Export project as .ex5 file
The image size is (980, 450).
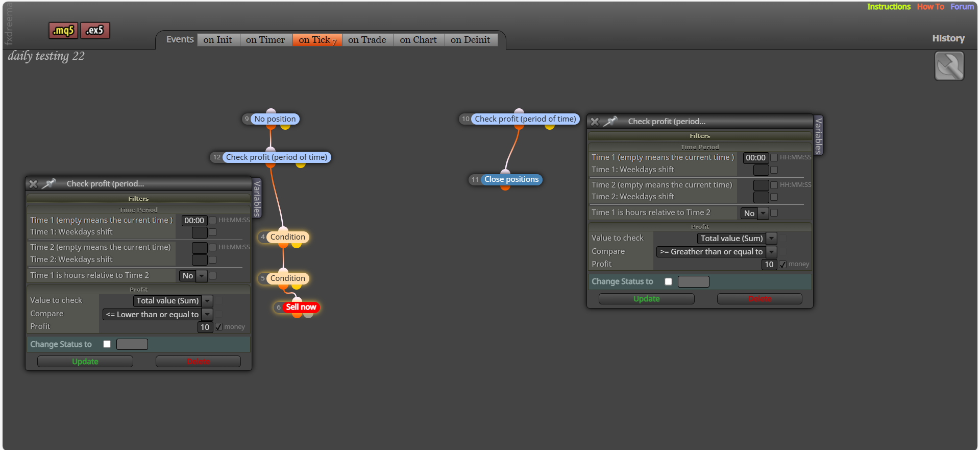[95, 31]
